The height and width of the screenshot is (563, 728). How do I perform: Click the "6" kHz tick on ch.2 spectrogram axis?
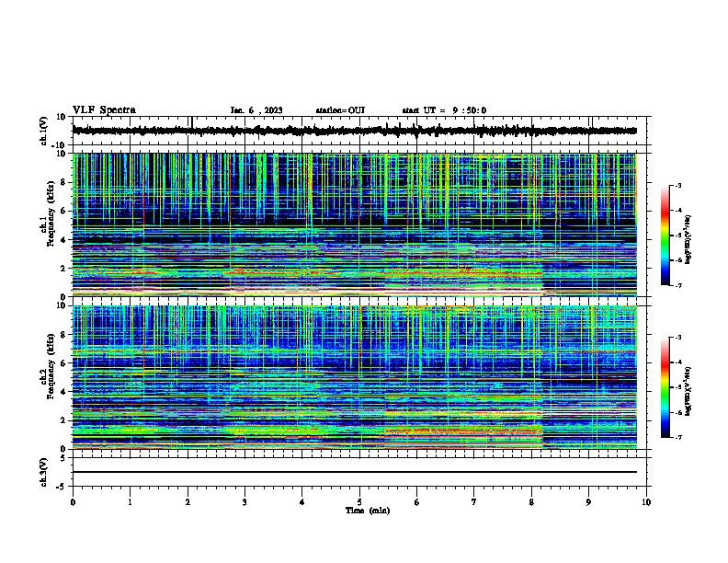point(63,363)
